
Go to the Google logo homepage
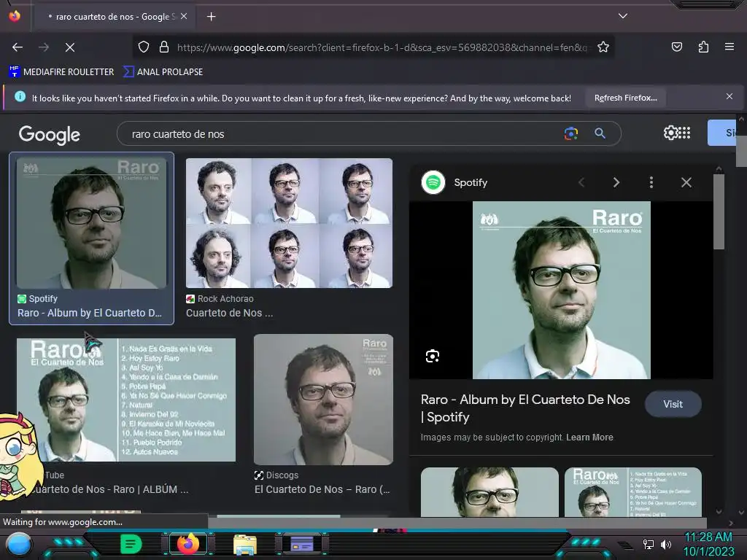click(x=49, y=135)
